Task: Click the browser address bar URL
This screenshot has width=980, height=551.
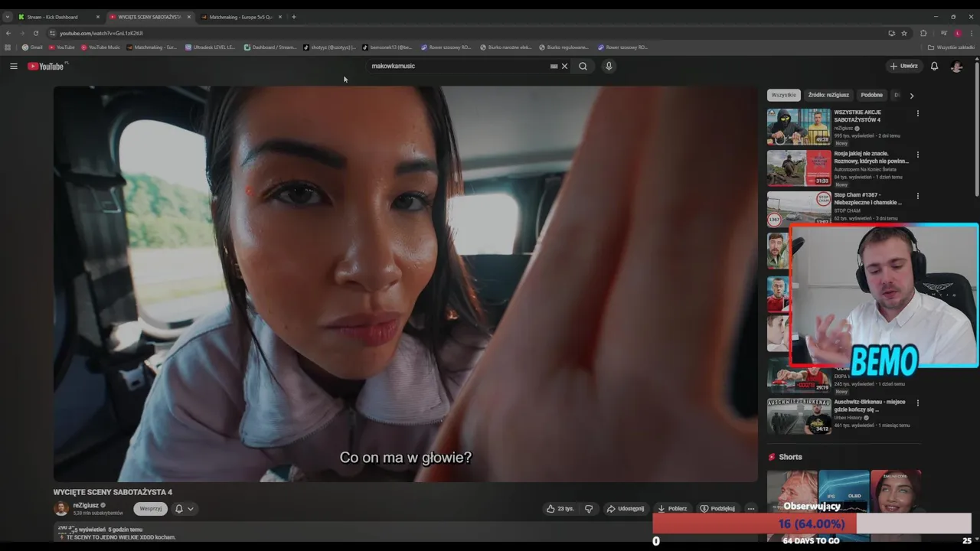Action: (x=101, y=33)
